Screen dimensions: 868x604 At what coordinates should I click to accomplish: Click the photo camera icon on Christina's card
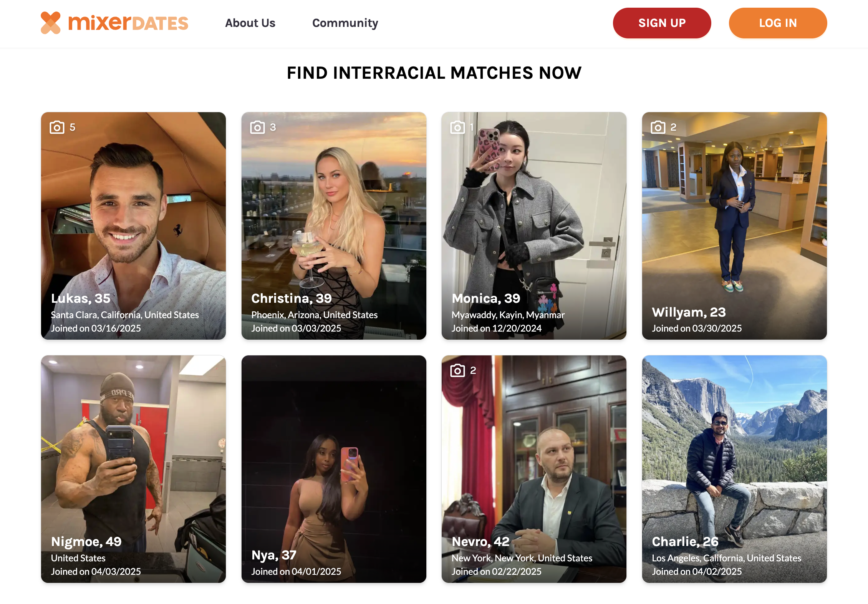pyautogui.click(x=257, y=127)
